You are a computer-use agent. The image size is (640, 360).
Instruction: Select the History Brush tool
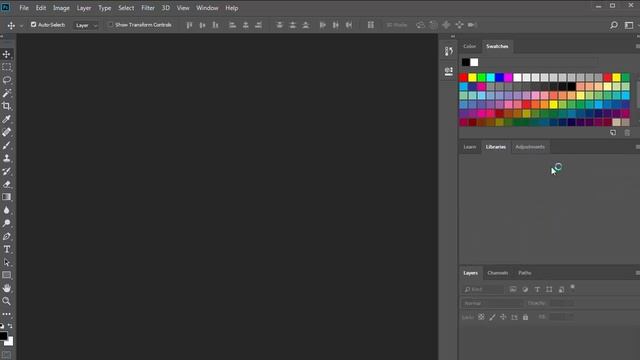(7, 171)
